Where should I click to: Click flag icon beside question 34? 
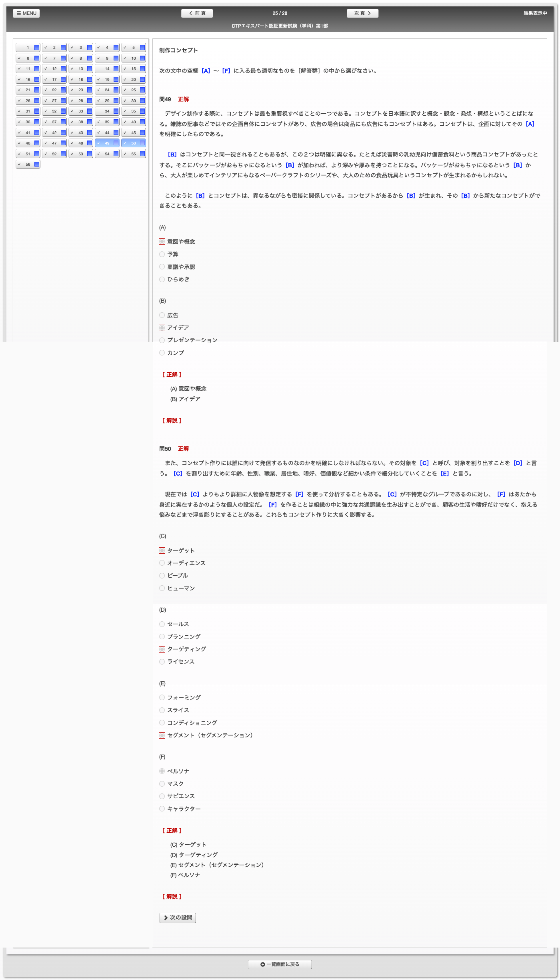(x=116, y=111)
